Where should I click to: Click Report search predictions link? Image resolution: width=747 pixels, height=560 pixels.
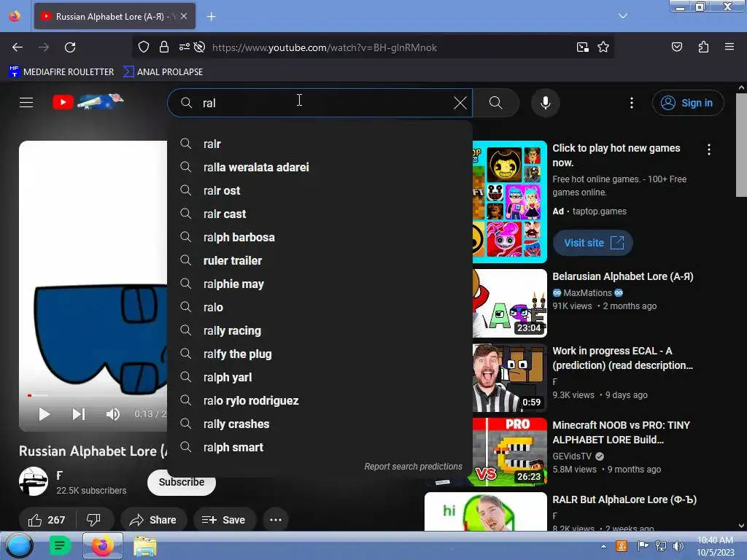[413, 467]
